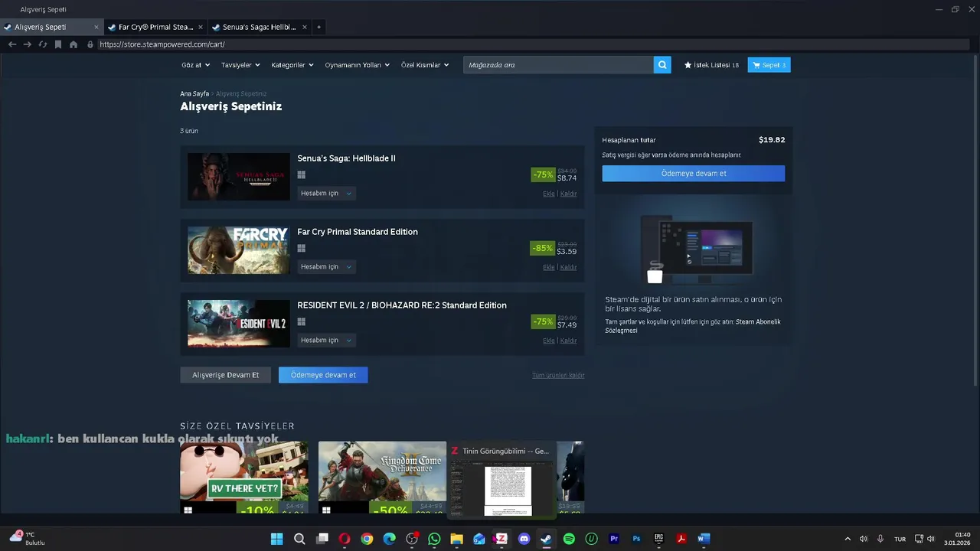Open Discord from the taskbar
The height and width of the screenshot is (551, 980).
click(x=524, y=539)
